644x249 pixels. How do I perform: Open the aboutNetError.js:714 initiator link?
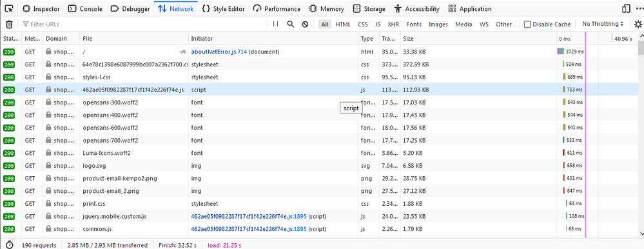219,52
